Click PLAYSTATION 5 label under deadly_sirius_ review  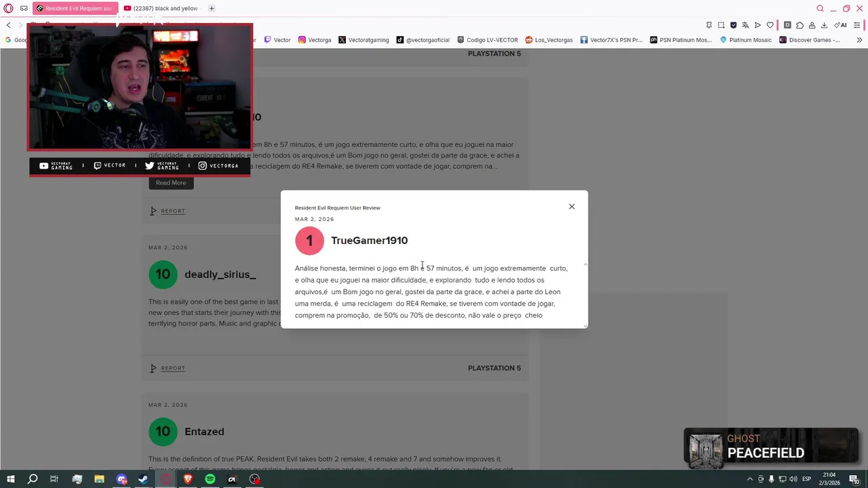coord(494,368)
